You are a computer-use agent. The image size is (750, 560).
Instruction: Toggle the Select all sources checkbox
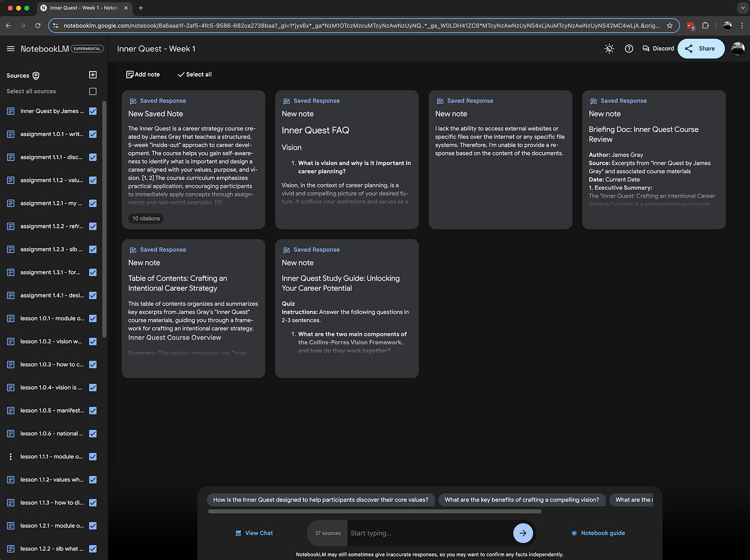coord(93,92)
